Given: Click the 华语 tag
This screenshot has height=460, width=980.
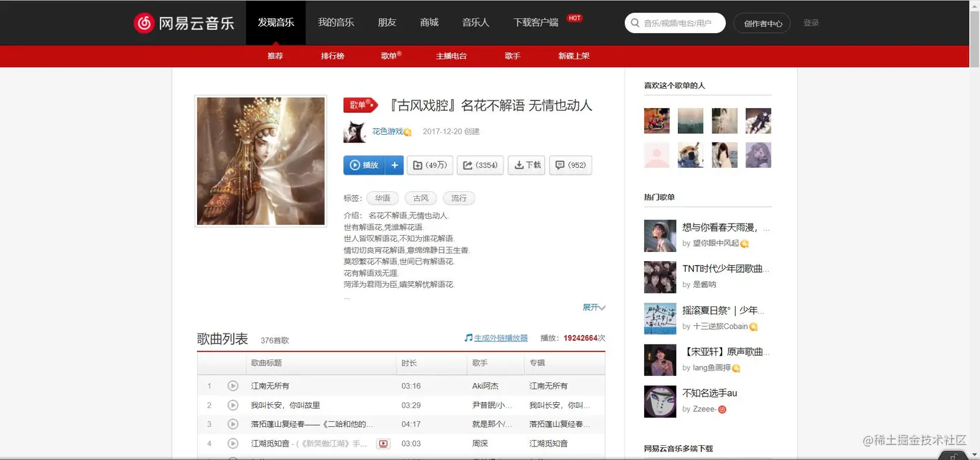Looking at the screenshot, I should 382,198.
